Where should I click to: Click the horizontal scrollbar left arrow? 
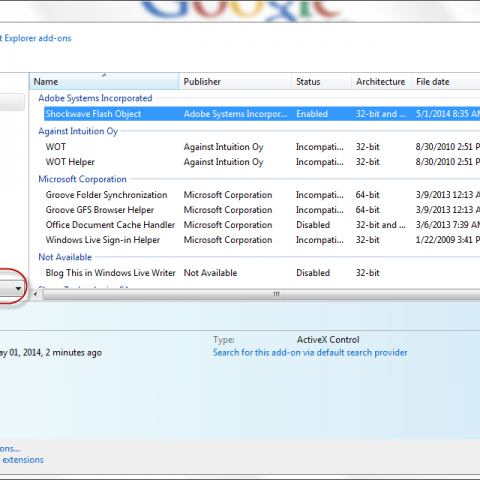(x=35, y=294)
